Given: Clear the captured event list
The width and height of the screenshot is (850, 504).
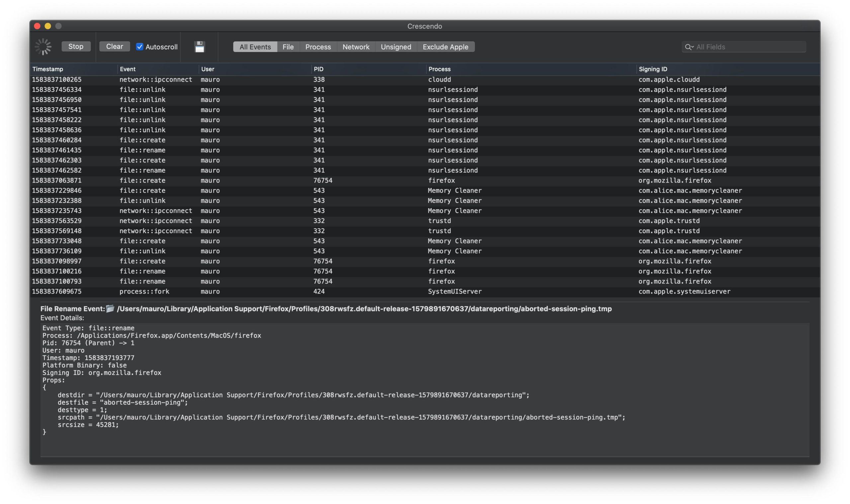Looking at the screenshot, I should tap(115, 46).
